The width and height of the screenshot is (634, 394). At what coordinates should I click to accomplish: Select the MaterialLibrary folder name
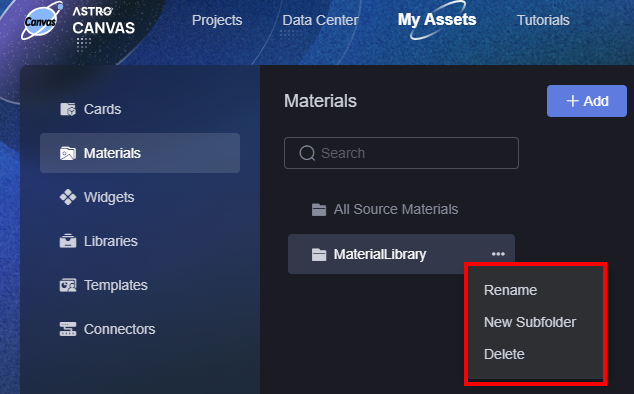coord(380,254)
